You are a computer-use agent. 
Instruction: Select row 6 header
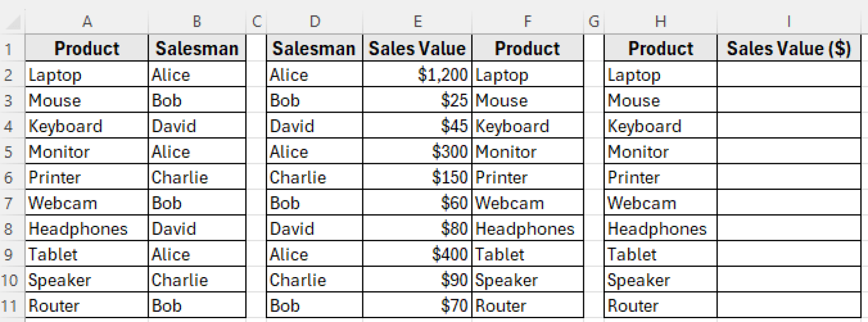click(x=8, y=178)
